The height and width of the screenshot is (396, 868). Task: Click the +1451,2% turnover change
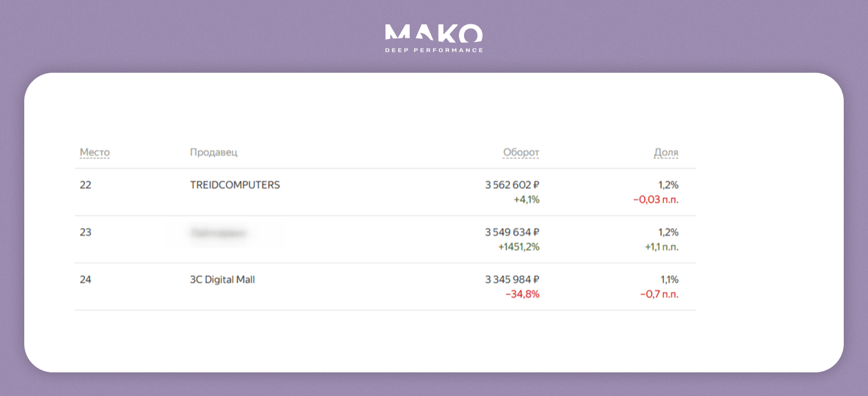pyautogui.click(x=518, y=247)
